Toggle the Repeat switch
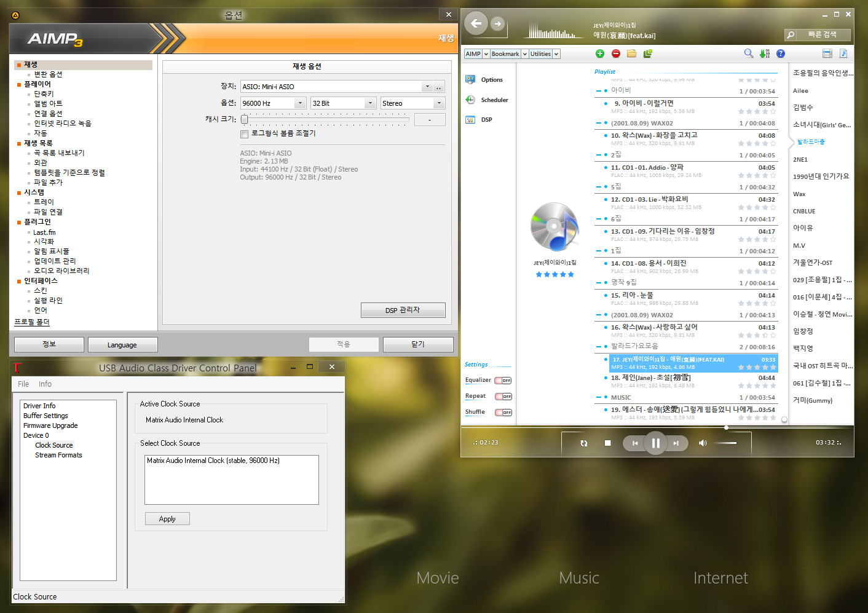This screenshot has width=868, height=613. tap(503, 397)
